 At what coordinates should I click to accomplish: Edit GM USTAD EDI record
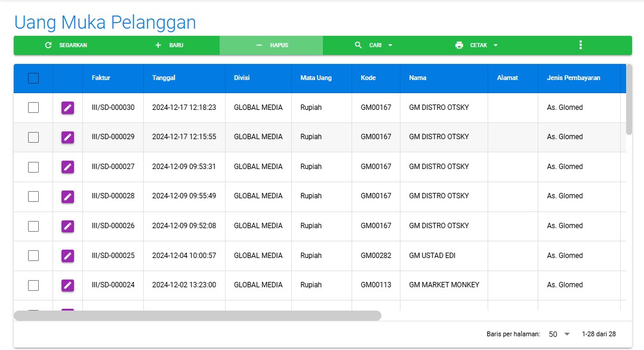pos(67,256)
